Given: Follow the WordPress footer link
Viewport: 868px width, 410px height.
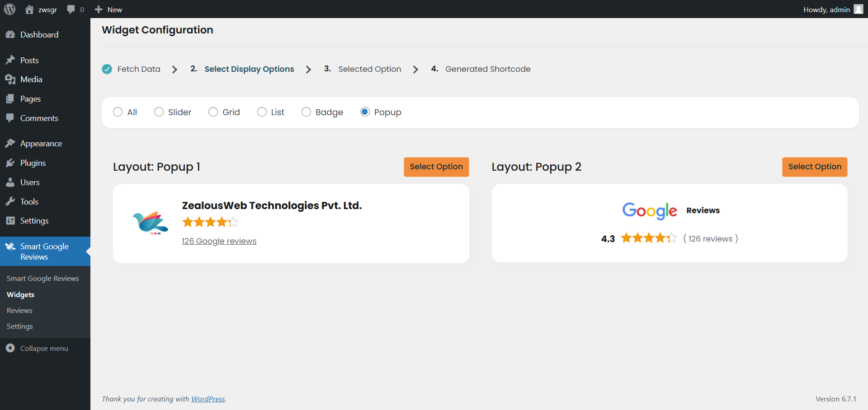Looking at the screenshot, I should (208, 399).
